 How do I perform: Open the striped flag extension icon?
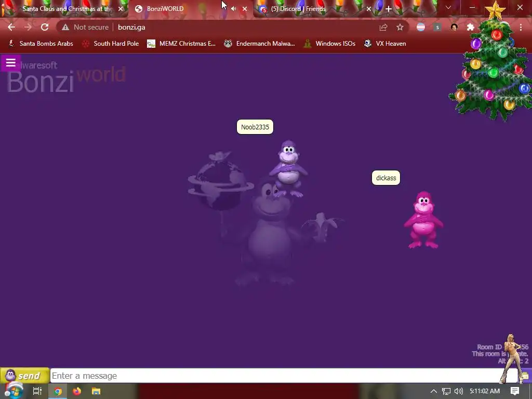pyautogui.click(x=421, y=27)
